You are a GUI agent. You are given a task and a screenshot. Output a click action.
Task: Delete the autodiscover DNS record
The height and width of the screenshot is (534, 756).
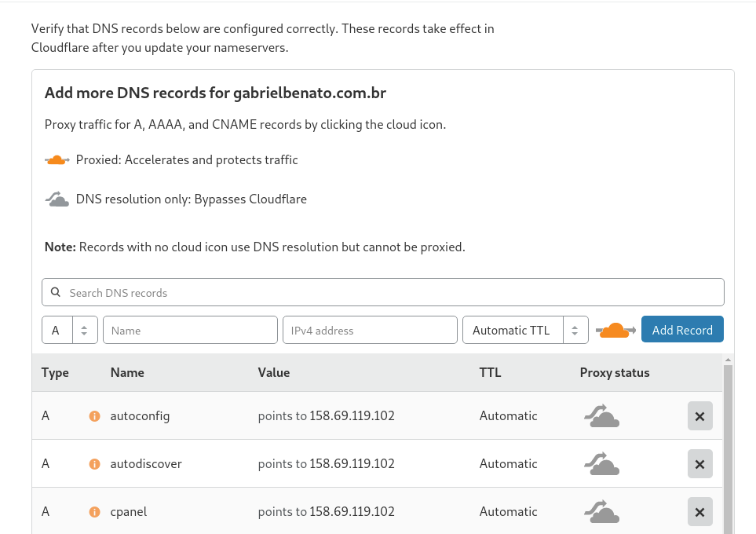coord(700,464)
